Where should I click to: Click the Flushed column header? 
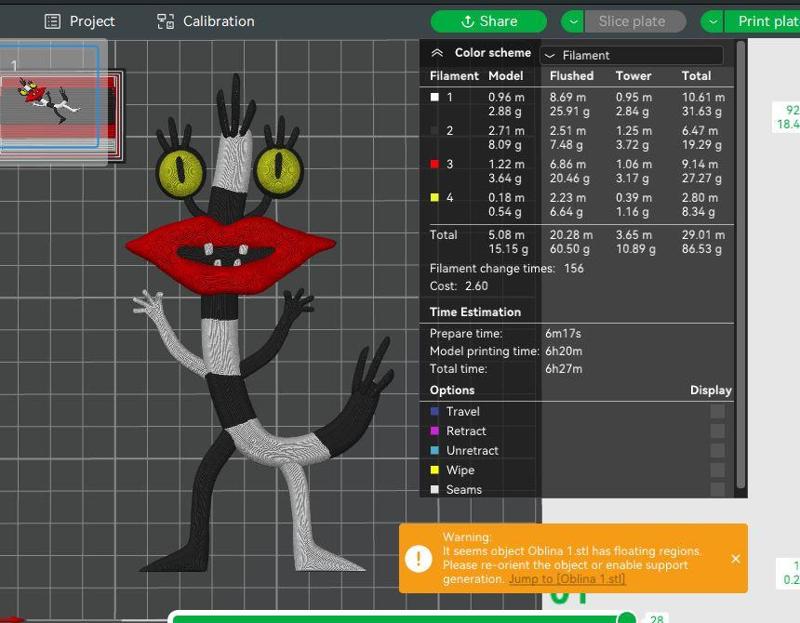571,76
